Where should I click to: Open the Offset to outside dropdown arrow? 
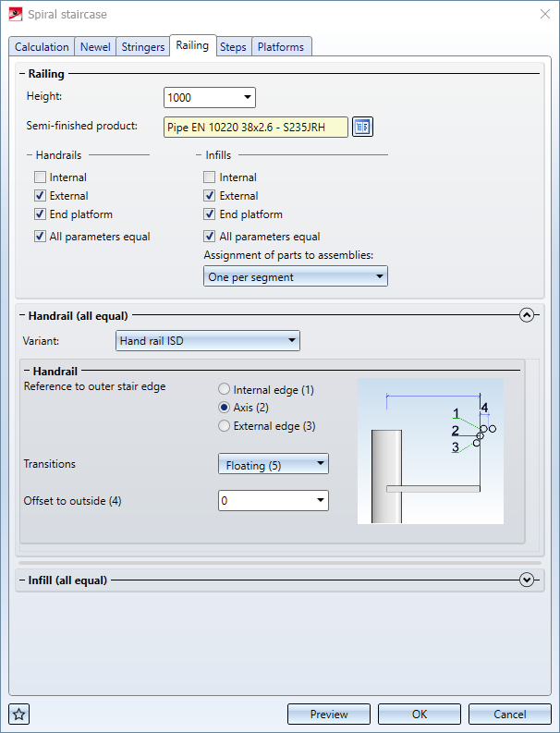pyautogui.click(x=321, y=501)
